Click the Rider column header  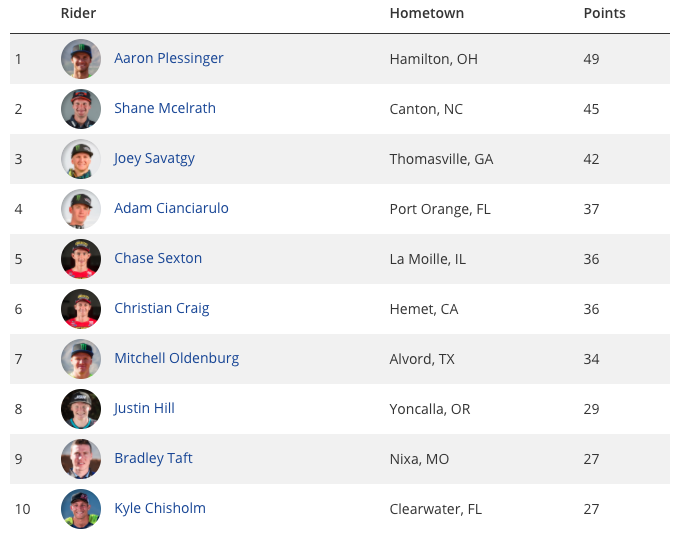(x=78, y=13)
